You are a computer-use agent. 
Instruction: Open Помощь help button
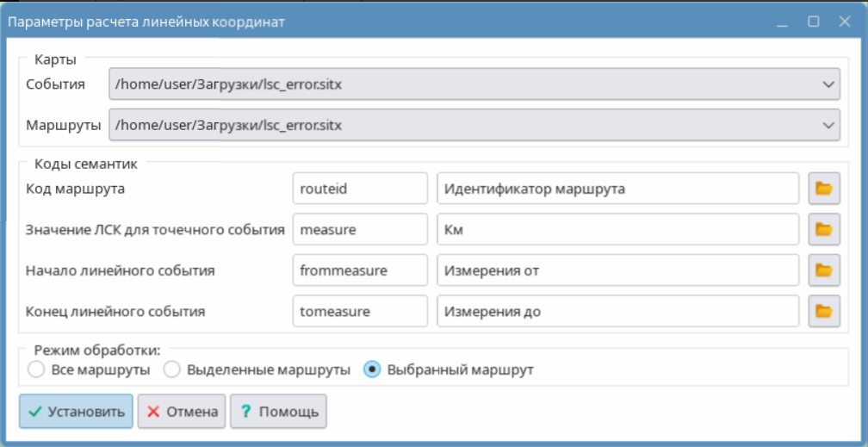click(277, 412)
